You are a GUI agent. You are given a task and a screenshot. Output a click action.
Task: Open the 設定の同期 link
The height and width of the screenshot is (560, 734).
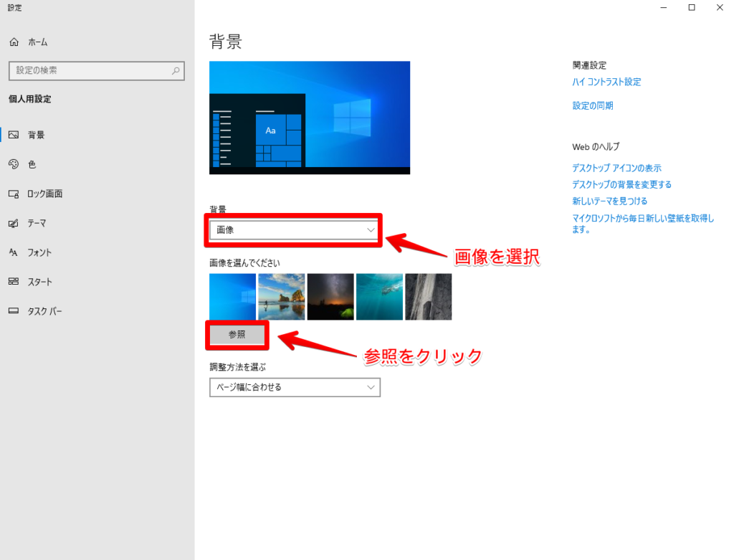pyautogui.click(x=593, y=106)
